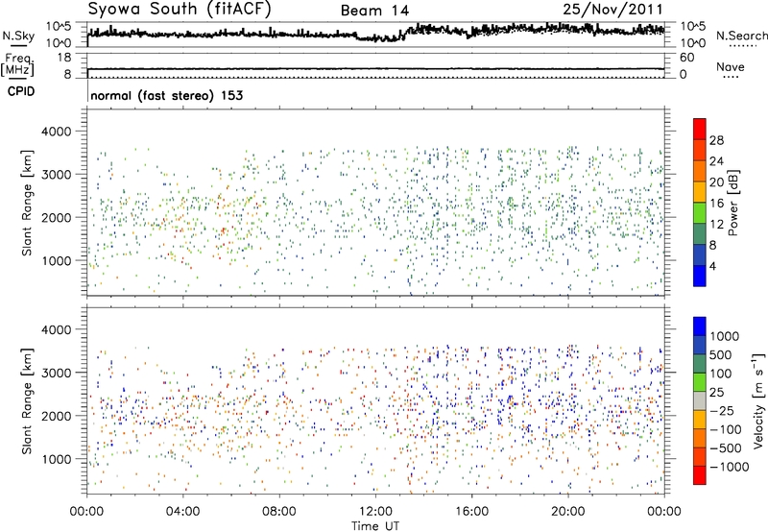Pick the bright blue bottom Power colorbar segment
Viewport: 768px width, 532px height.
pos(700,276)
